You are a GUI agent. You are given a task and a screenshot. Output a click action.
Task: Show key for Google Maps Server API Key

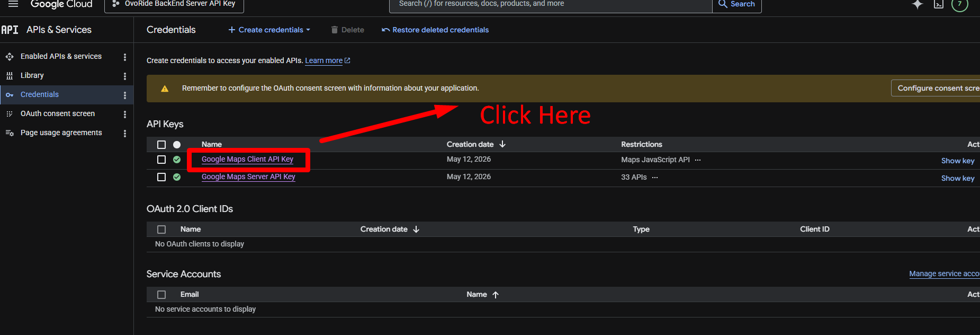(958, 178)
